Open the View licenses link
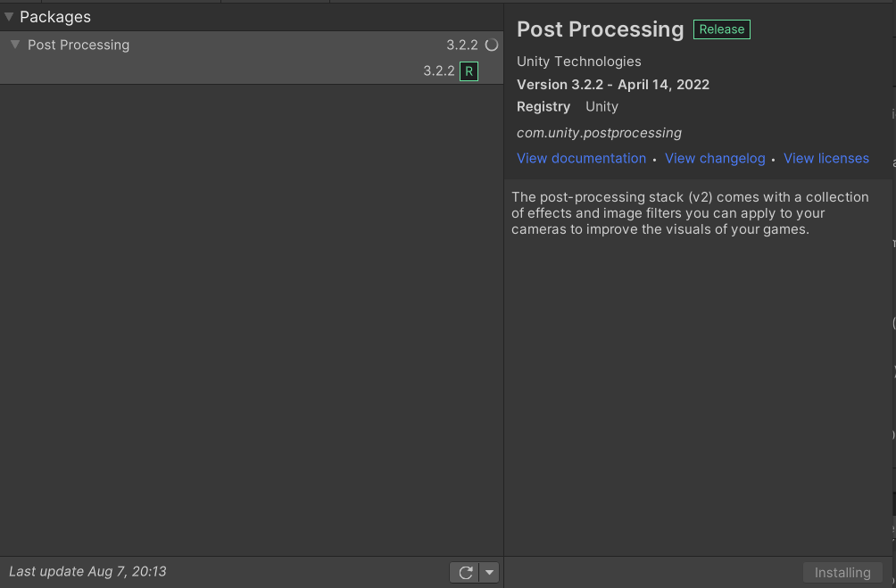896x588 pixels. click(x=826, y=158)
